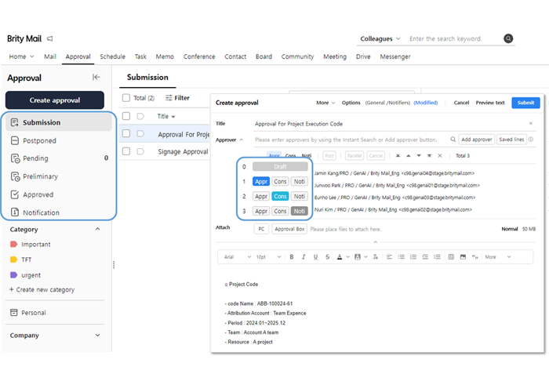Select the red Important category tag
Screen dimensions: 549x392
(x=35, y=245)
